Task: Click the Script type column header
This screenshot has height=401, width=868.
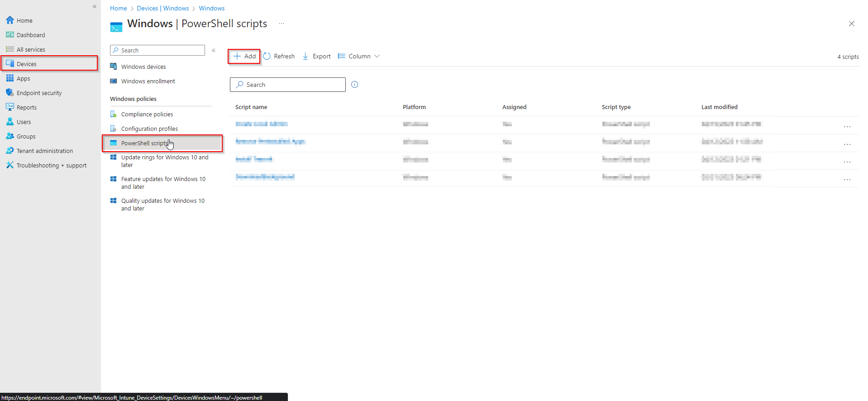Action: (x=616, y=107)
